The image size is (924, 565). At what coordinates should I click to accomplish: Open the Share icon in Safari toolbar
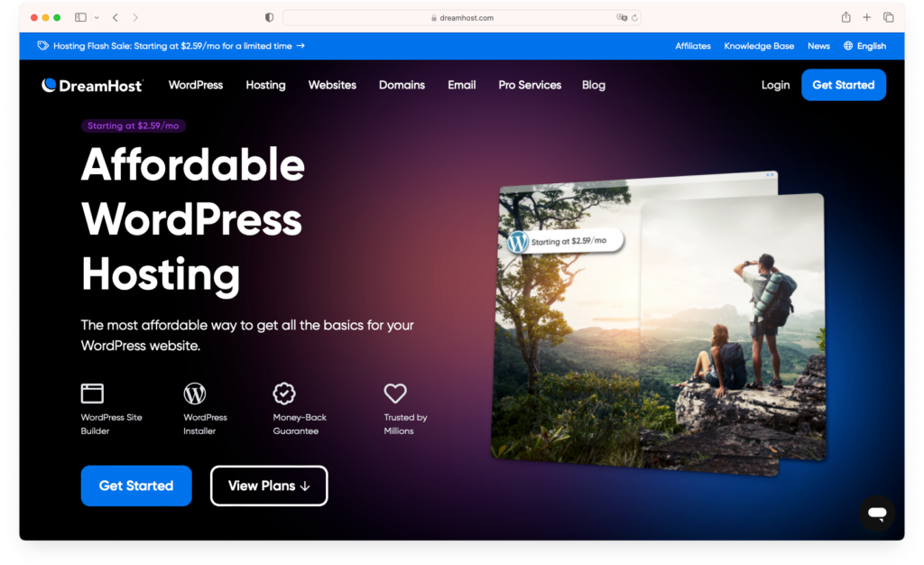click(x=846, y=17)
